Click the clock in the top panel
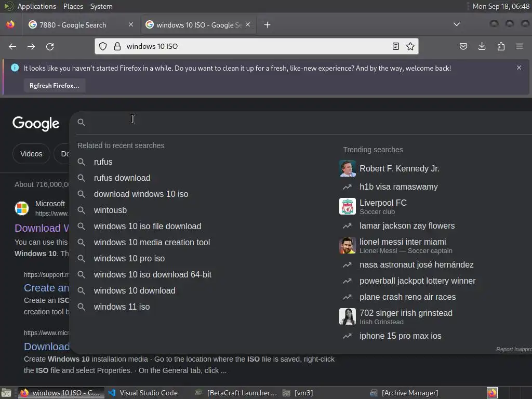This screenshot has width=532, height=399. 501,6
